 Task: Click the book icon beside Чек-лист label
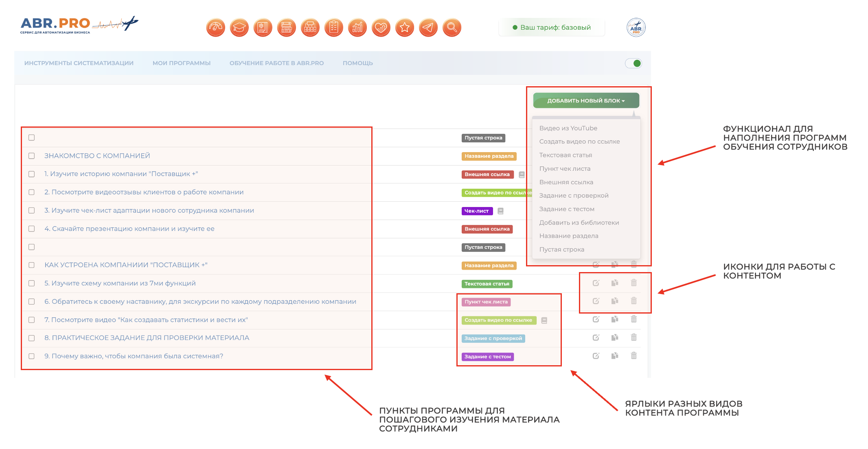point(501,211)
